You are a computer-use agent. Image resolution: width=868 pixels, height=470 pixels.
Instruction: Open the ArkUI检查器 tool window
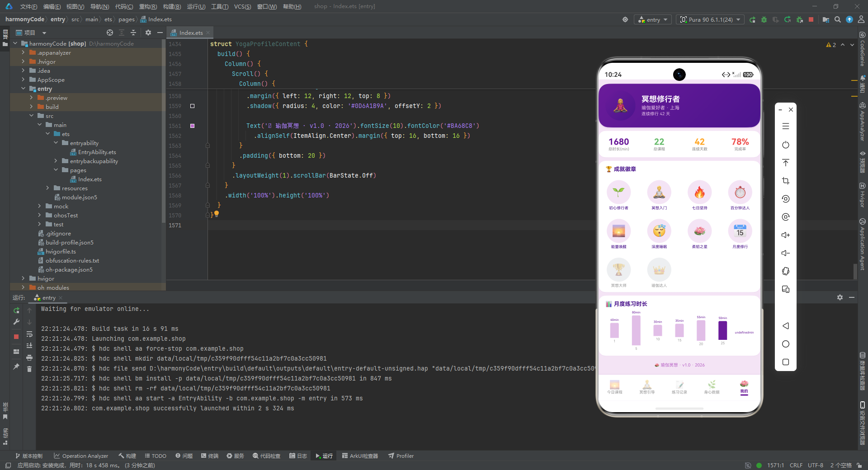click(x=360, y=456)
